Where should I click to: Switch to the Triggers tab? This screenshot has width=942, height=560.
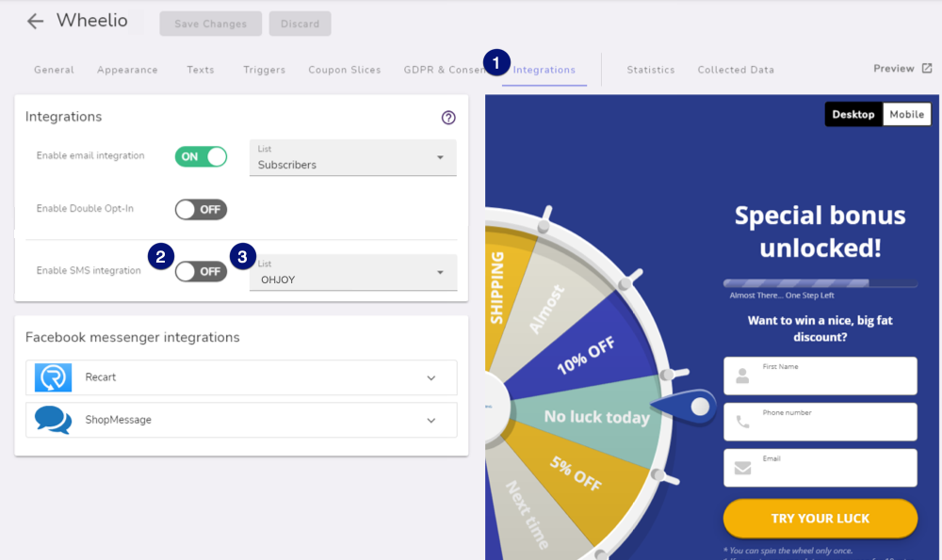[265, 70]
